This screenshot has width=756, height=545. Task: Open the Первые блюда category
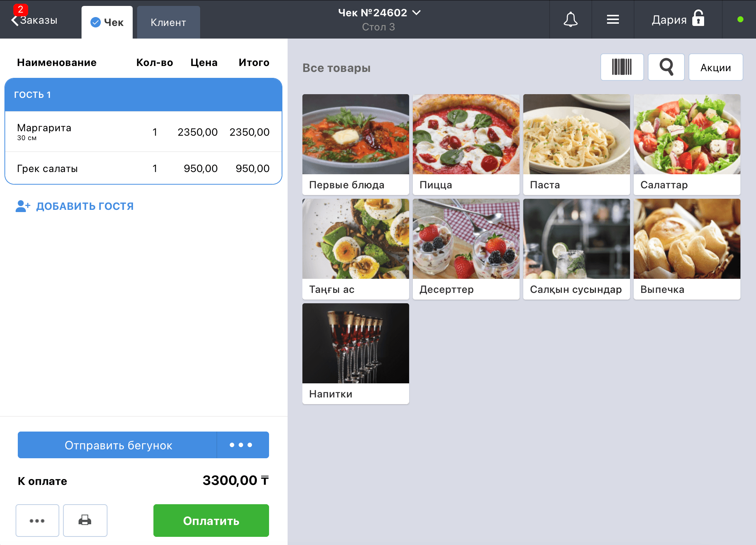tap(356, 144)
